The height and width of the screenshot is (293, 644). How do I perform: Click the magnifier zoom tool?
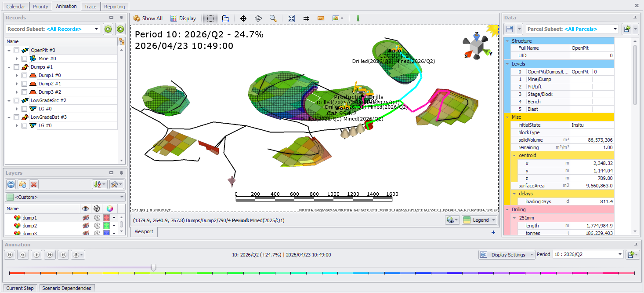pos(273,18)
